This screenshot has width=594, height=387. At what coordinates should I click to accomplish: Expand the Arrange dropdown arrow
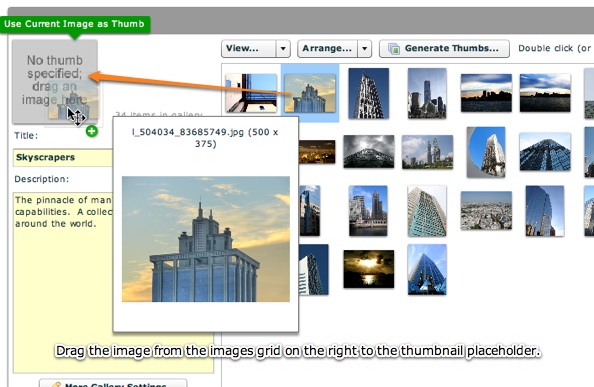(x=364, y=49)
